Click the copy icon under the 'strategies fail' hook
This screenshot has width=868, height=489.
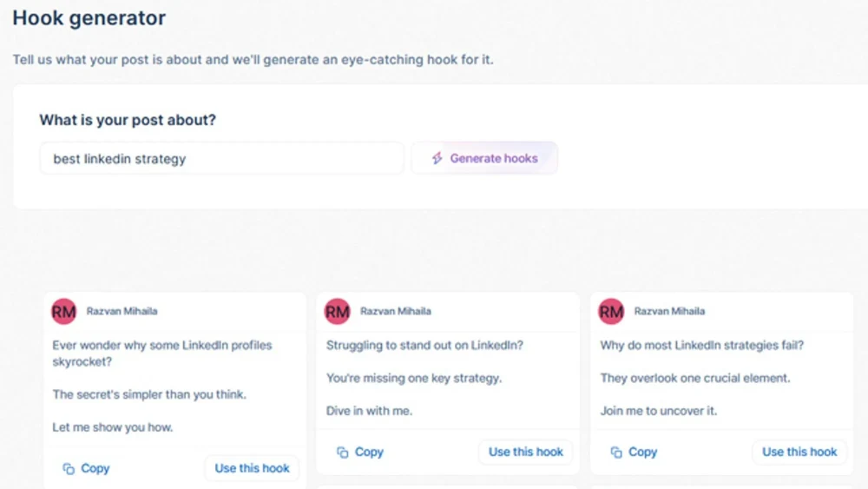click(616, 453)
